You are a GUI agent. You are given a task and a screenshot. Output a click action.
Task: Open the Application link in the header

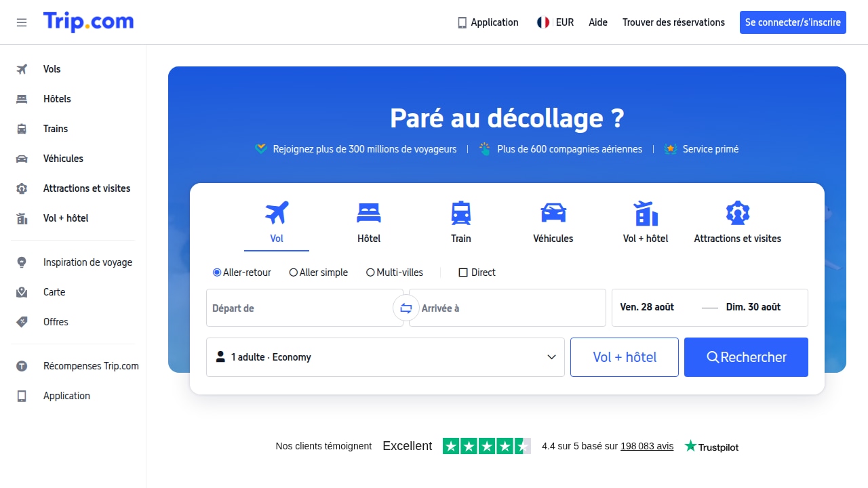tap(488, 22)
